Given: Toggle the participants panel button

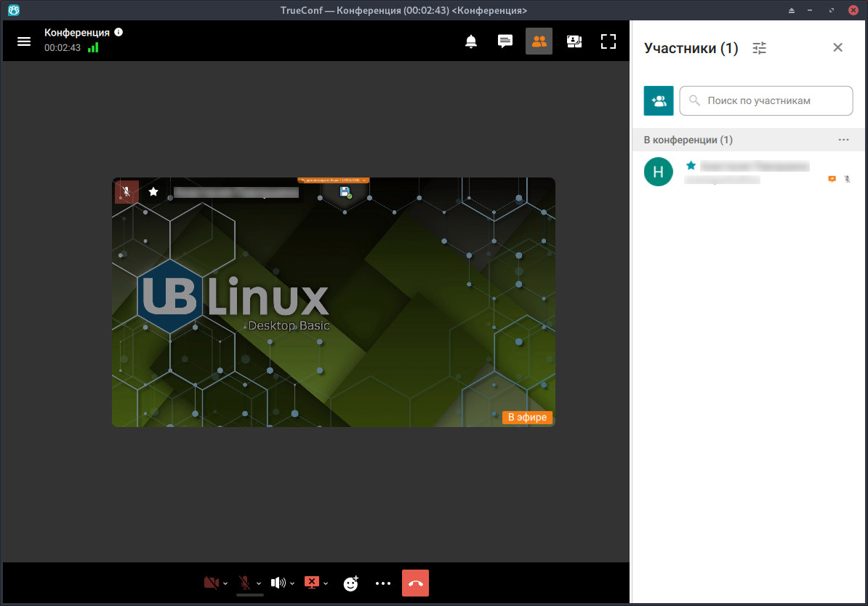Looking at the screenshot, I should click(x=539, y=41).
